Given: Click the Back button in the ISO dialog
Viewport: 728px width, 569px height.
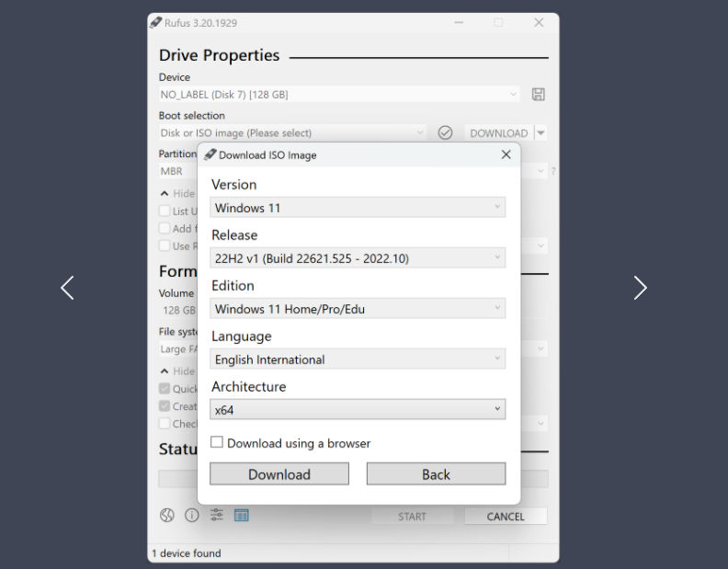Looking at the screenshot, I should click(x=436, y=474).
